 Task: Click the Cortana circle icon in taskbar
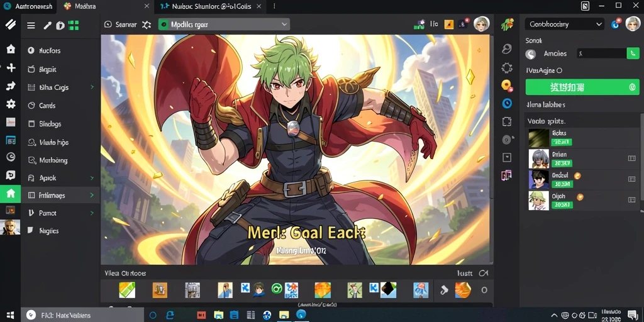(x=153, y=316)
